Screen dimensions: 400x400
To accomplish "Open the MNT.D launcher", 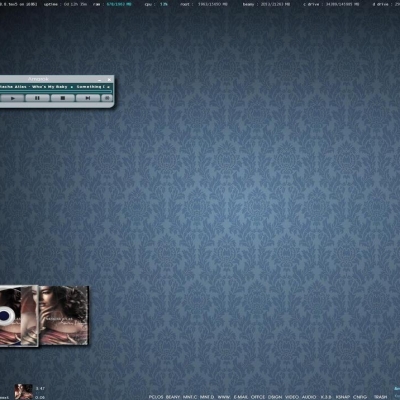I will pos(207,397).
